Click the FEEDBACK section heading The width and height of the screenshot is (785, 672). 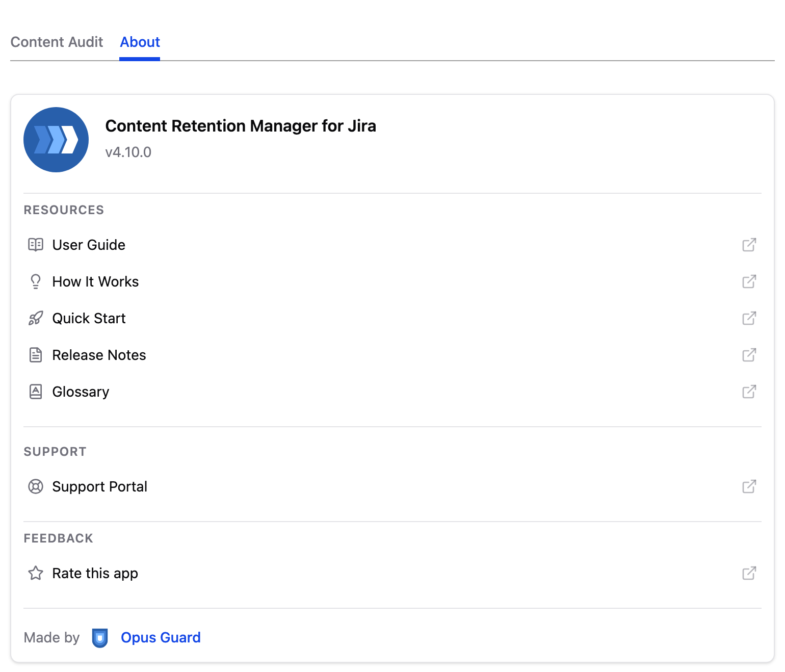(59, 538)
